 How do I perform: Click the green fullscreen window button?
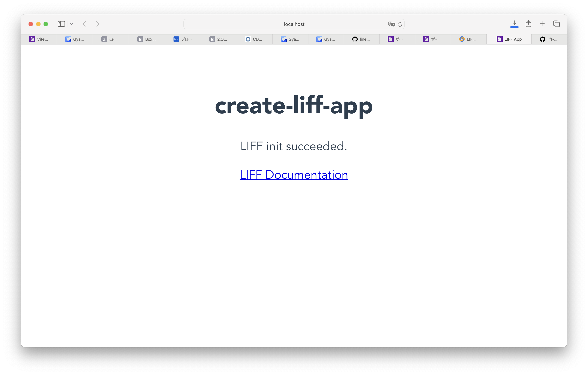click(x=46, y=24)
